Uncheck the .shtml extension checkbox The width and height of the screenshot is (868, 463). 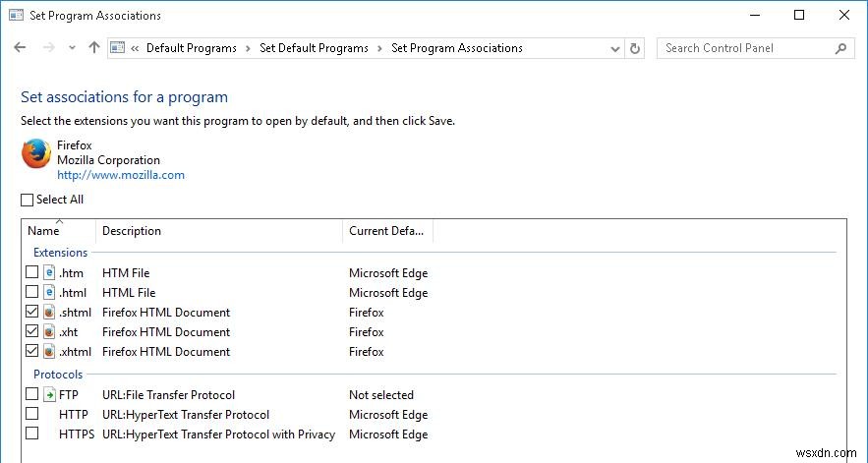point(32,312)
